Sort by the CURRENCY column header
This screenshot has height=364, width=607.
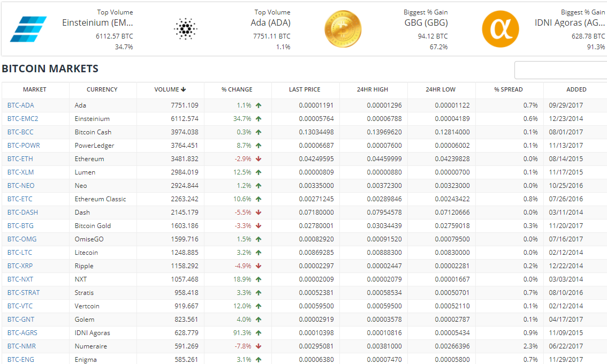(x=102, y=89)
